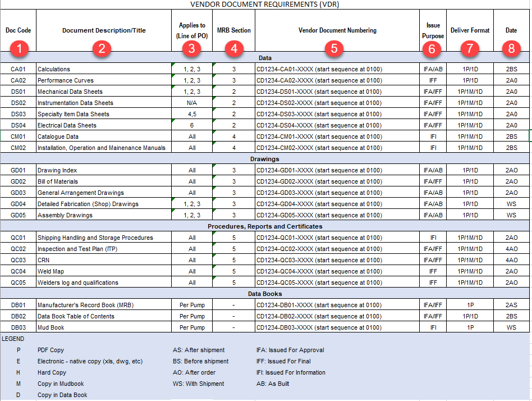The height and width of the screenshot is (401, 532).
Task: Select 'Shipping Handling and Storage Procedures' cell
Action: pos(104,238)
